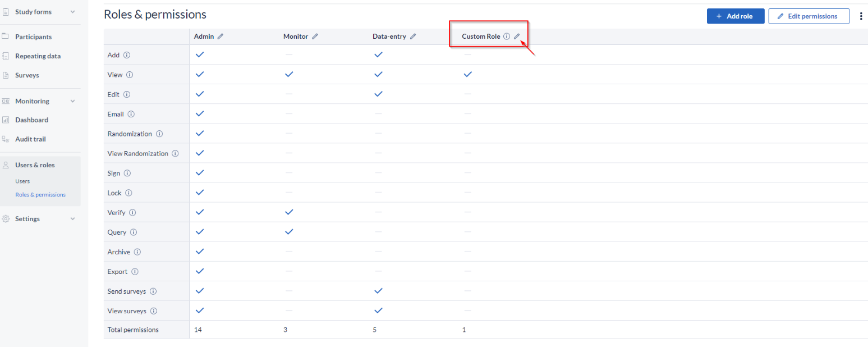Open info icon for View permission

[x=130, y=75]
